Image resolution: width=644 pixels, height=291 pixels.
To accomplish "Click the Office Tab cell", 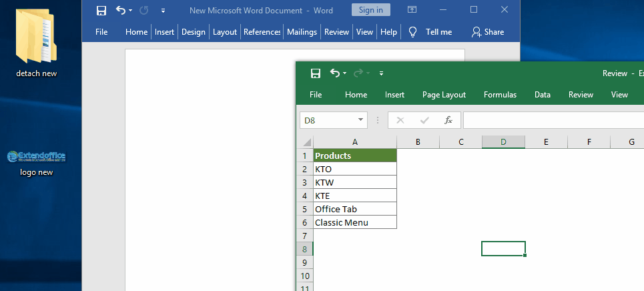I will click(355, 209).
